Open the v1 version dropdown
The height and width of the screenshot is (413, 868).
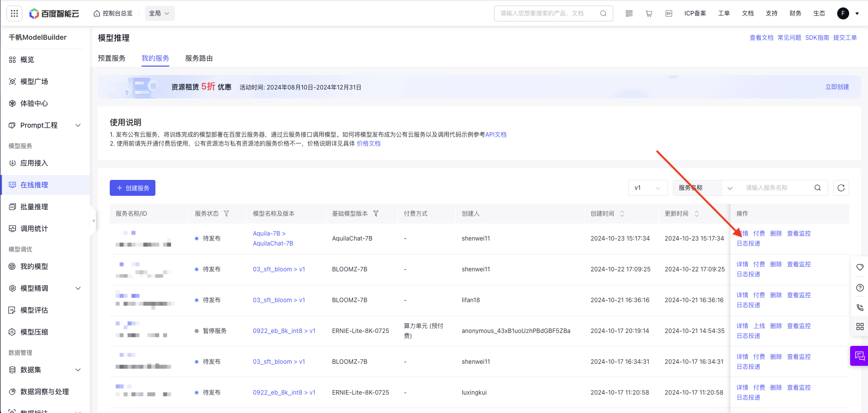(648, 188)
